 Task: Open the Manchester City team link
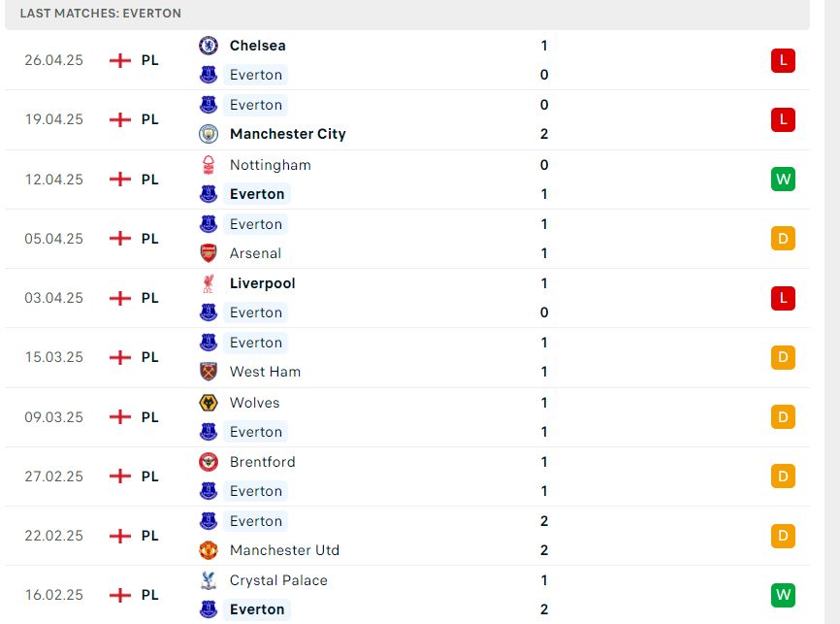[288, 134]
